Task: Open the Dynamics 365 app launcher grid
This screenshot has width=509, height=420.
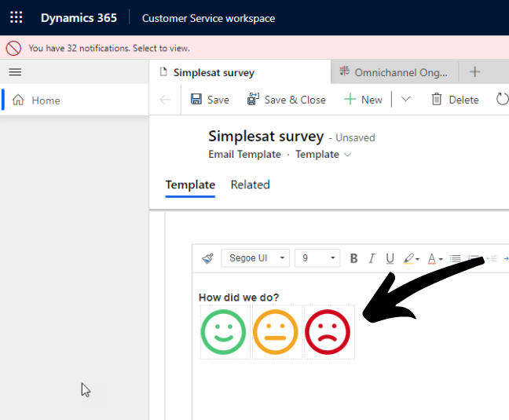Action: tap(16, 17)
